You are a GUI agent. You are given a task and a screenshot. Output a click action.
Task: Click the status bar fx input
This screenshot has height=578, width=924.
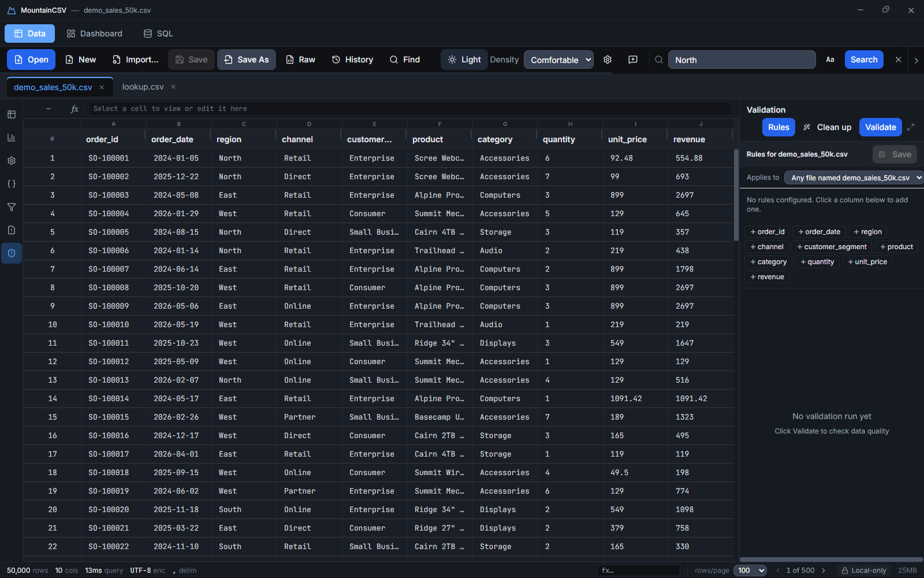pyautogui.click(x=638, y=570)
